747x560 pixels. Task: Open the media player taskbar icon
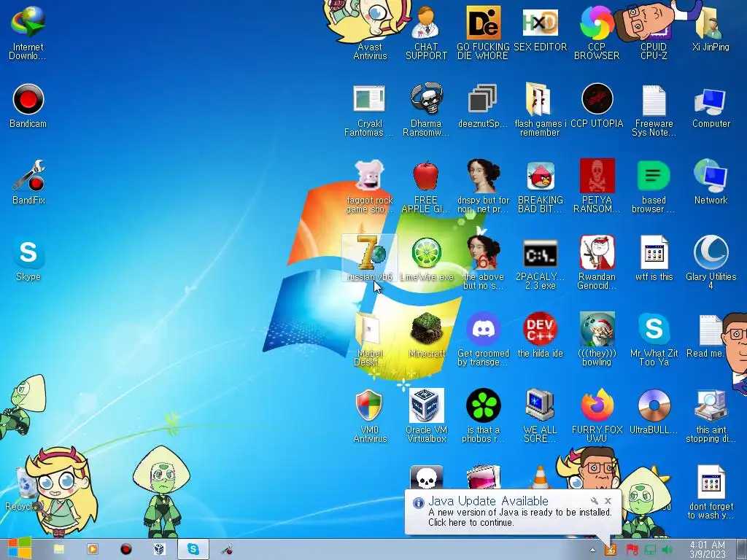point(93,550)
